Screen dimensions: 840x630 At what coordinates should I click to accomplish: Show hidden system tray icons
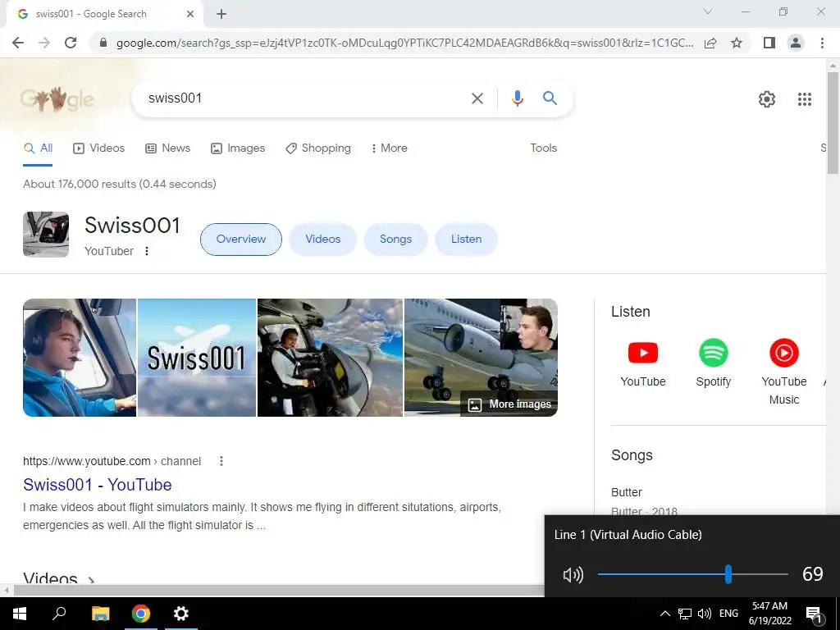coord(664,614)
